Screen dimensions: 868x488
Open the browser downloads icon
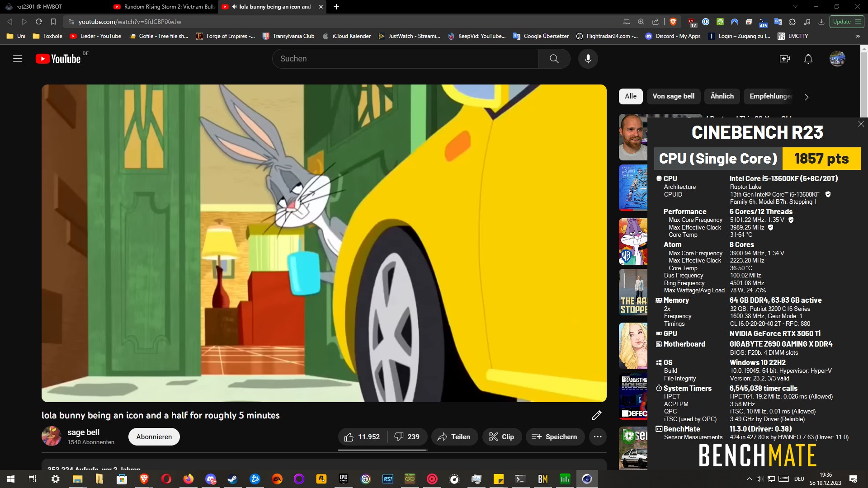821,22
